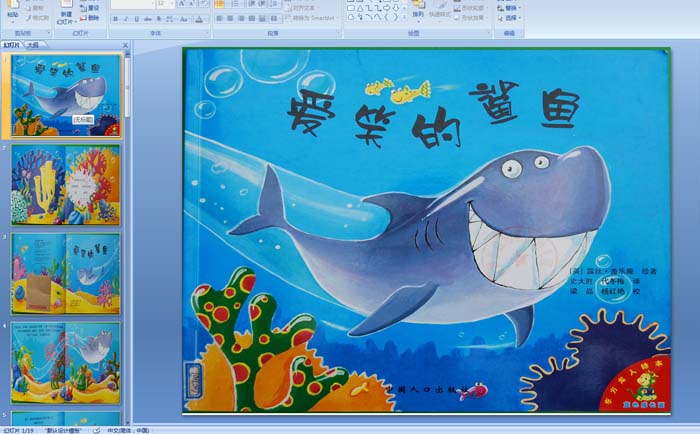The height and width of the screenshot is (434, 700).
Task: Open the font size dropdown
Action: click(x=172, y=4)
